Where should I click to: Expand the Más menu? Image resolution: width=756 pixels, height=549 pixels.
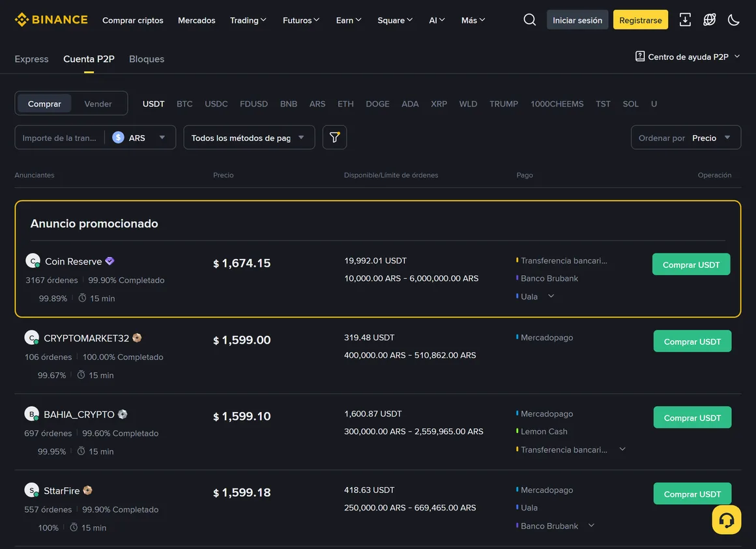(x=473, y=20)
